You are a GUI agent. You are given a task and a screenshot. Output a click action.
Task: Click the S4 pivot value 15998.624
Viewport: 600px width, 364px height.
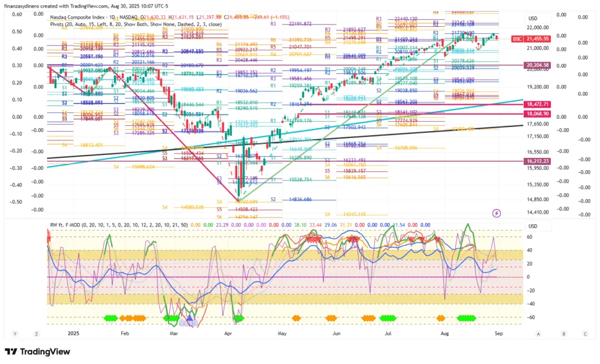coord(143,167)
